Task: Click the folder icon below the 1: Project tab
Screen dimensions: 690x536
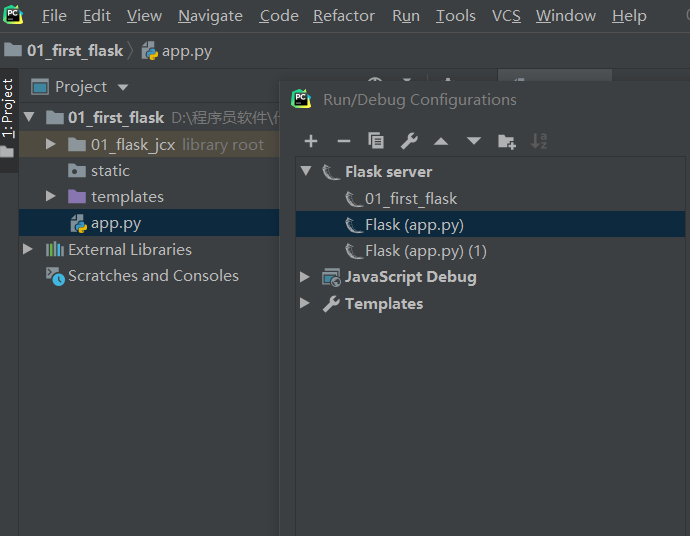Action: [7, 152]
